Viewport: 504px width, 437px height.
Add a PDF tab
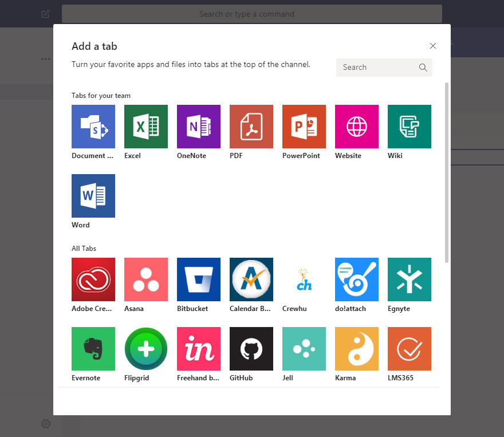pyautogui.click(x=251, y=127)
